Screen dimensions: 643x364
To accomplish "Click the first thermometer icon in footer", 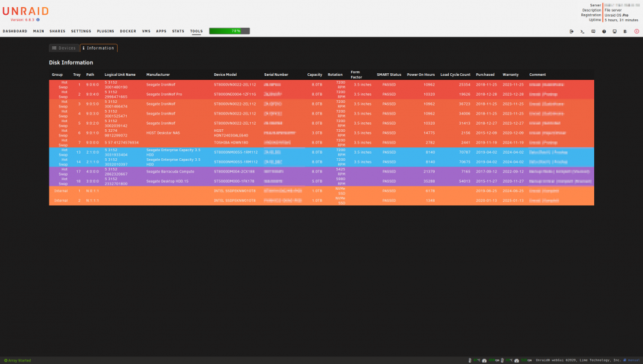I will click(469, 360).
